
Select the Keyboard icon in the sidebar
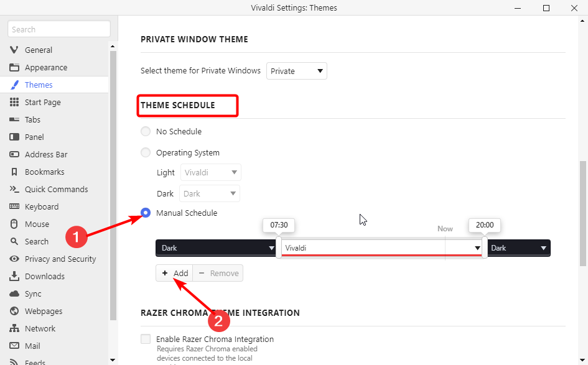(14, 206)
